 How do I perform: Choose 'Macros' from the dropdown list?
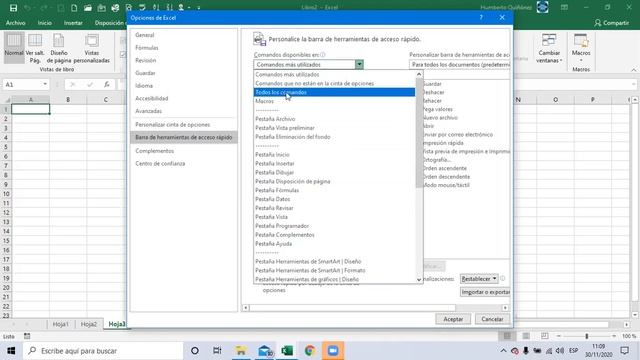(x=334, y=101)
